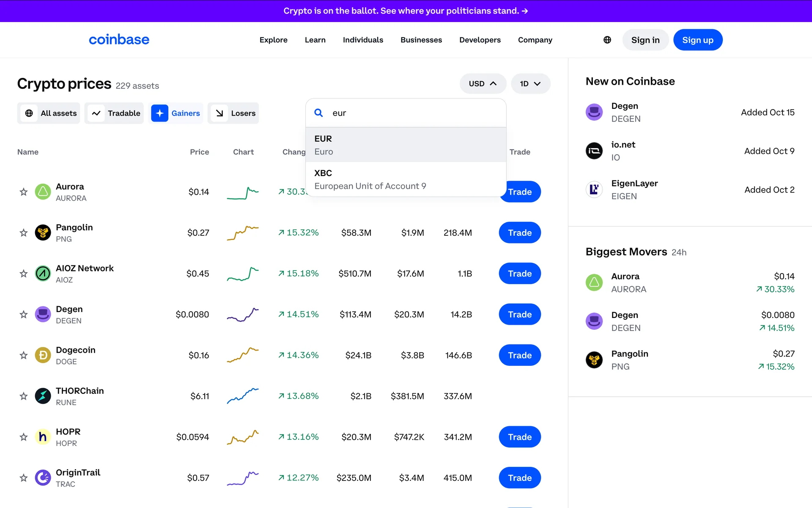Click the search magnifier icon
812x508 pixels.
[x=318, y=113]
